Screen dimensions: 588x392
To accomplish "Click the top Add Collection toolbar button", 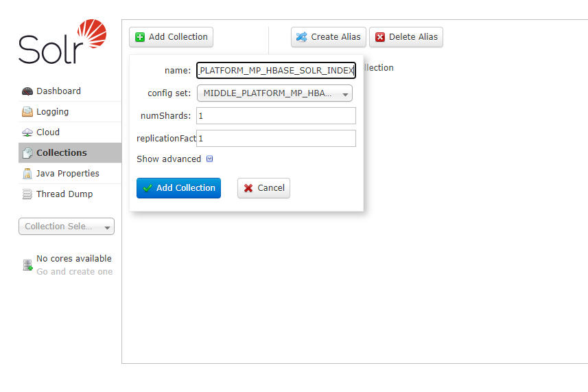I will point(171,37).
